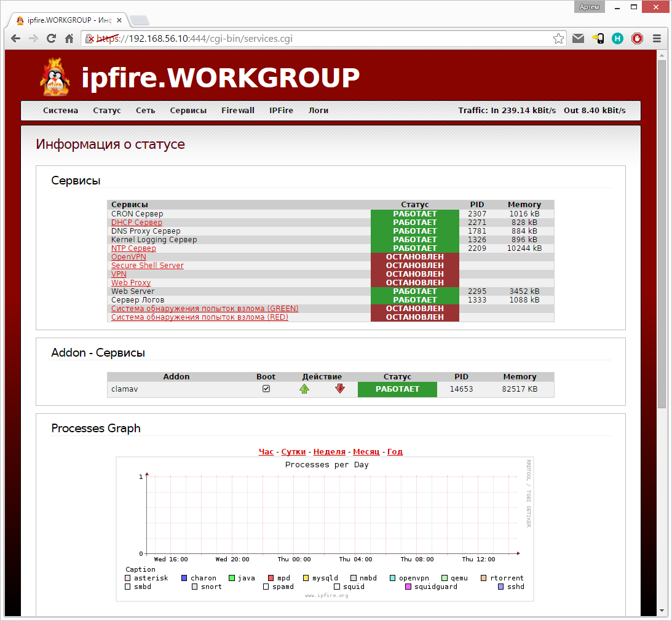
Task: Open intrusion detection (GREEN) link
Action: 205,309
